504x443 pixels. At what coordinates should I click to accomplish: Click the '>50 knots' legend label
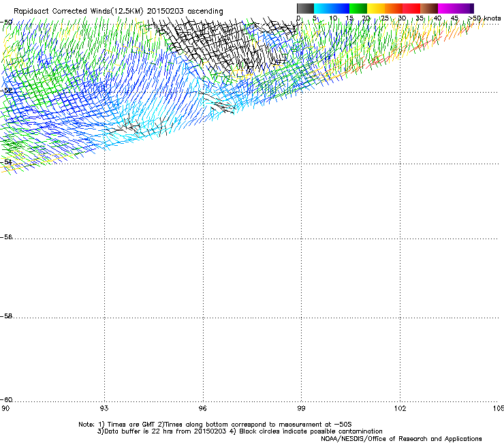(484, 18)
